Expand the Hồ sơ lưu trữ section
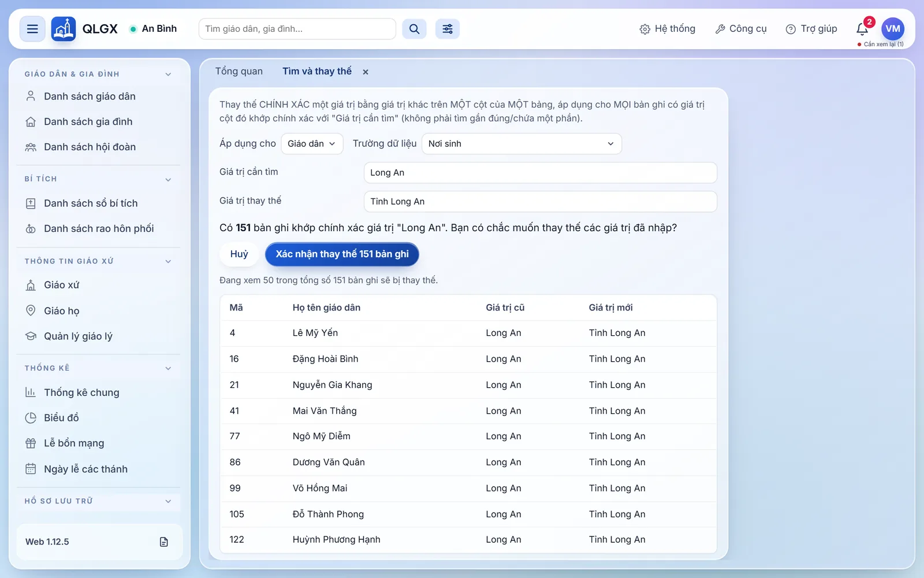The width and height of the screenshot is (924, 578). point(168,501)
